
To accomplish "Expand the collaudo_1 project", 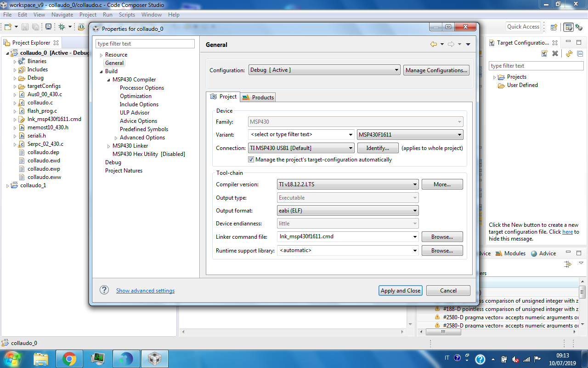I will 7,186.
